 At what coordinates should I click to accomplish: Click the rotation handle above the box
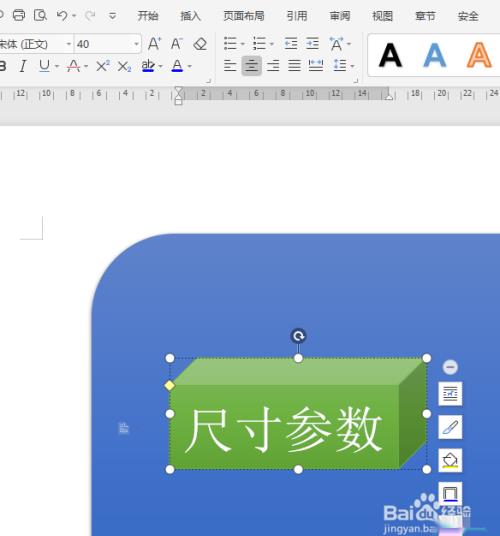(x=298, y=336)
